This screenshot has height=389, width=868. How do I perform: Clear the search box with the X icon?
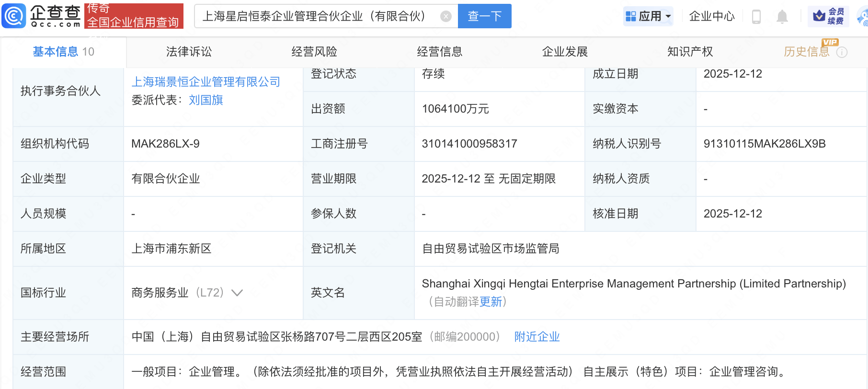tap(445, 16)
